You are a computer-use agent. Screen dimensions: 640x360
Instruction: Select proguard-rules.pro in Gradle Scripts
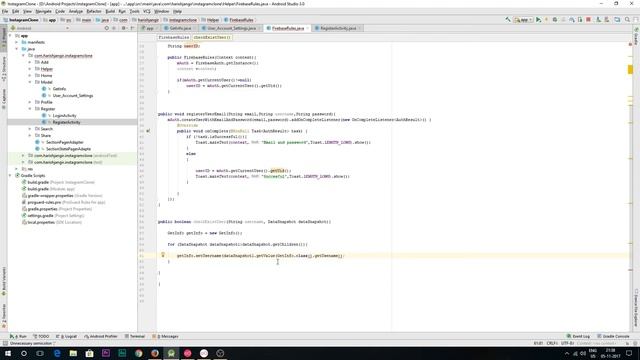pyautogui.click(x=44, y=202)
